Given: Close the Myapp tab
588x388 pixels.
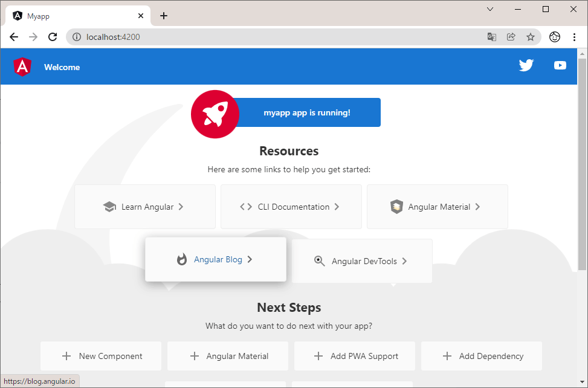Looking at the screenshot, I should [141, 16].
